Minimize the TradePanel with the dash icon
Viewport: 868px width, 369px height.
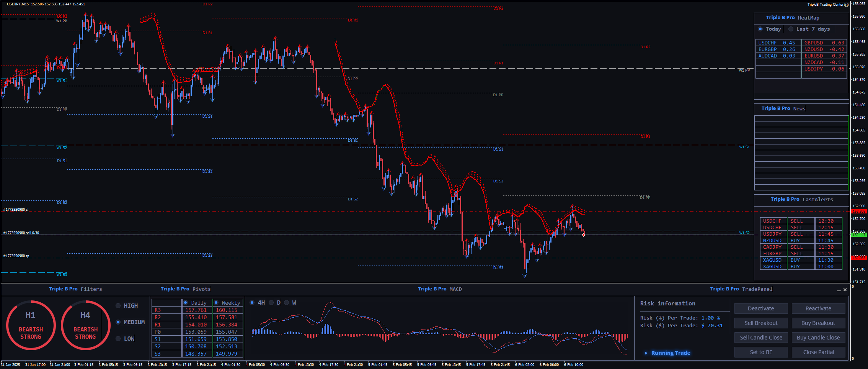click(x=839, y=290)
